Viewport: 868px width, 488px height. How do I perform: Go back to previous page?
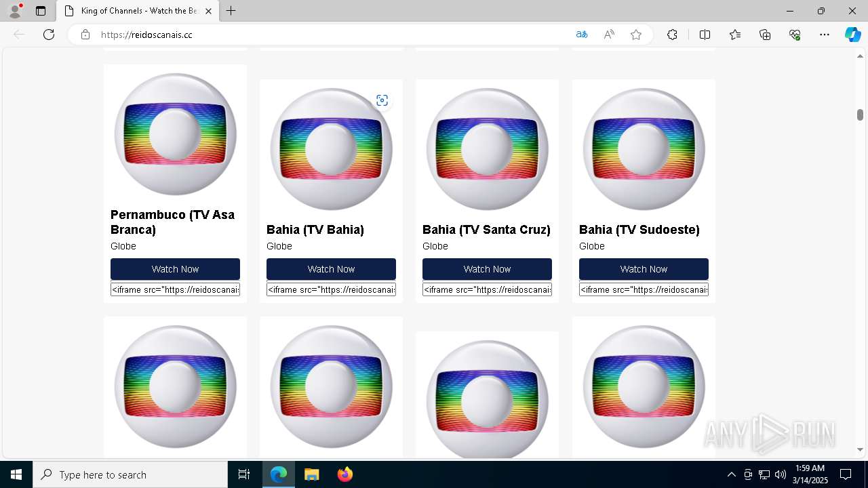[19, 35]
